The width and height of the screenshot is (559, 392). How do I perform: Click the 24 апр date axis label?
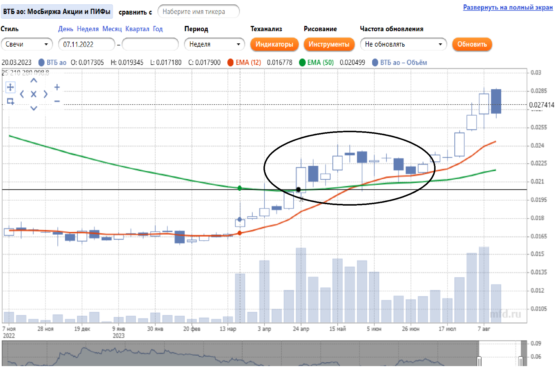tap(301, 329)
